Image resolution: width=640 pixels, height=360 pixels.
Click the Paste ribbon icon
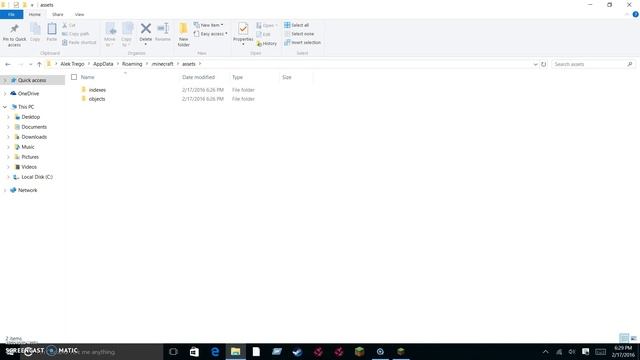point(52,29)
